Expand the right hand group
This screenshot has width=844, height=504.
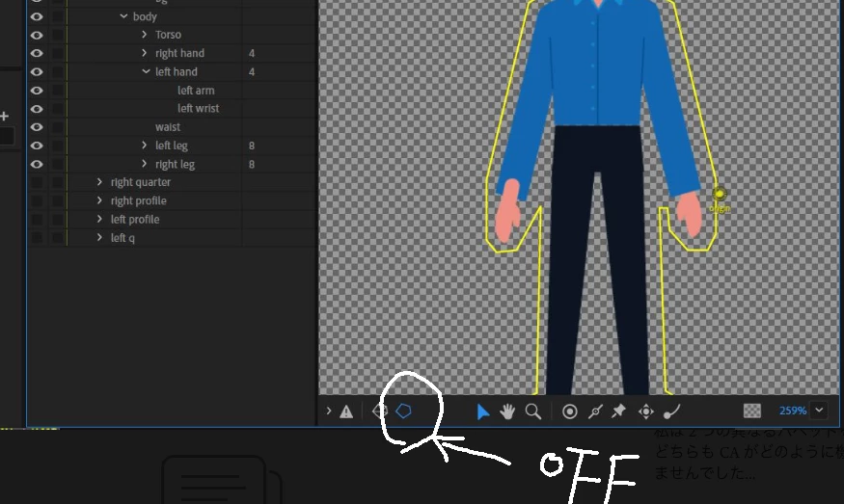[145, 53]
